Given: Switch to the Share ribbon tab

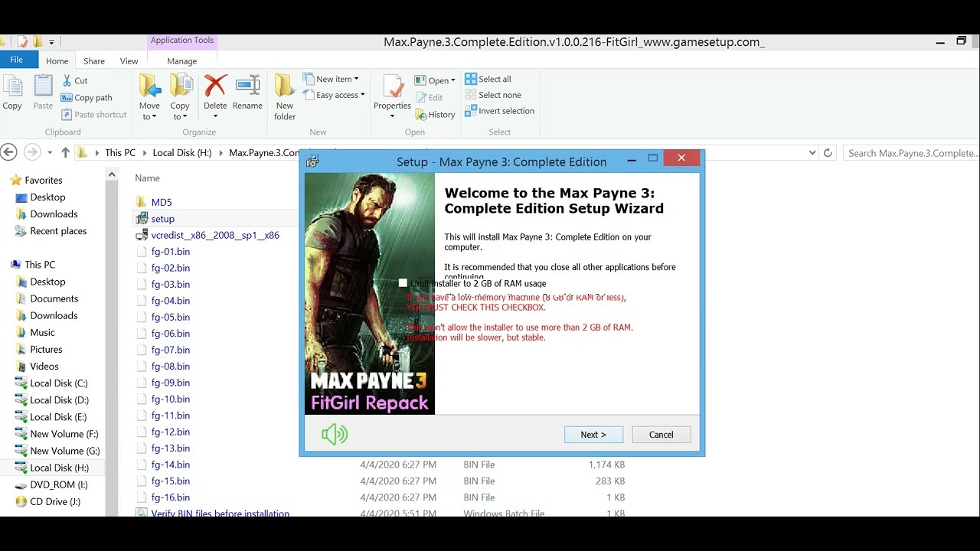Looking at the screenshot, I should 94,61.
